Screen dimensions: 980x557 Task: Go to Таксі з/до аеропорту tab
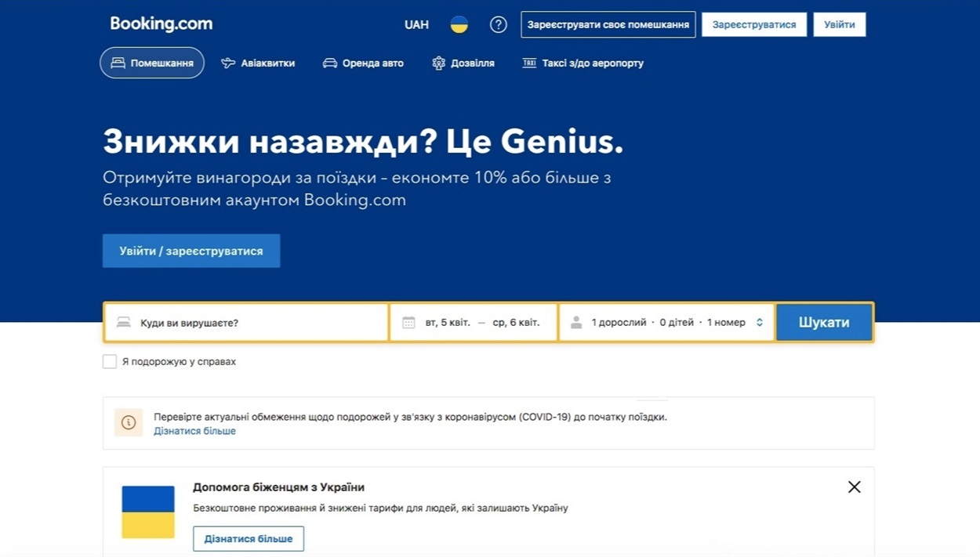click(583, 63)
